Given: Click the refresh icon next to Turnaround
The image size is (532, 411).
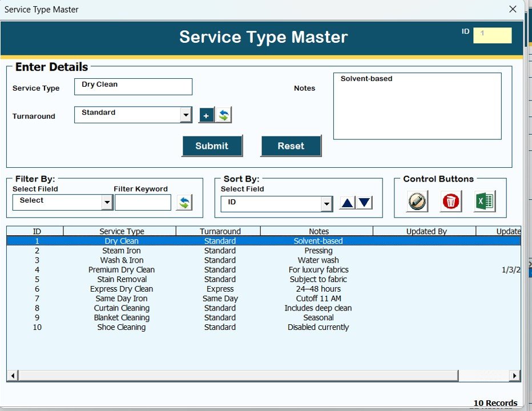Looking at the screenshot, I should [x=223, y=115].
